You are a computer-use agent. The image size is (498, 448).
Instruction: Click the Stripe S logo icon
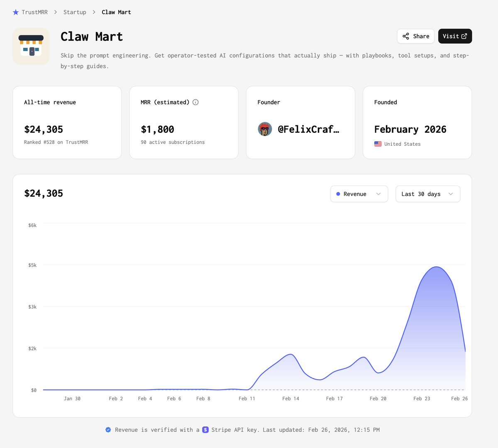pyautogui.click(x=205, y=430)
